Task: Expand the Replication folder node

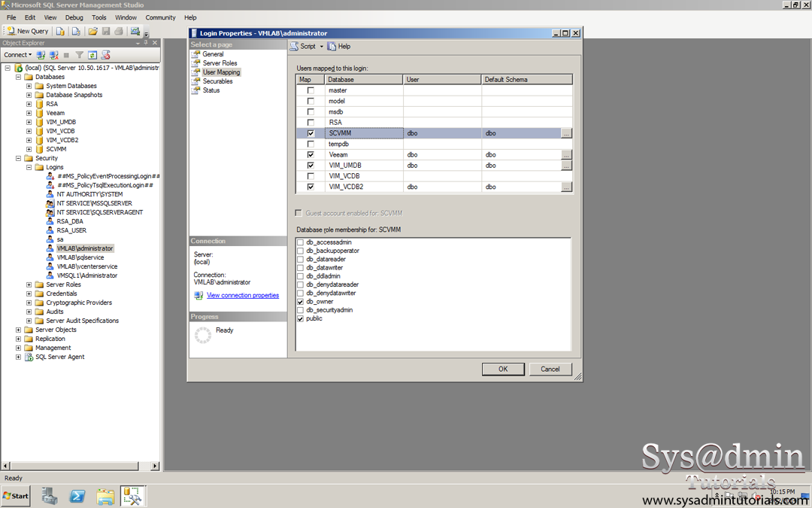Action: (18, 339)
